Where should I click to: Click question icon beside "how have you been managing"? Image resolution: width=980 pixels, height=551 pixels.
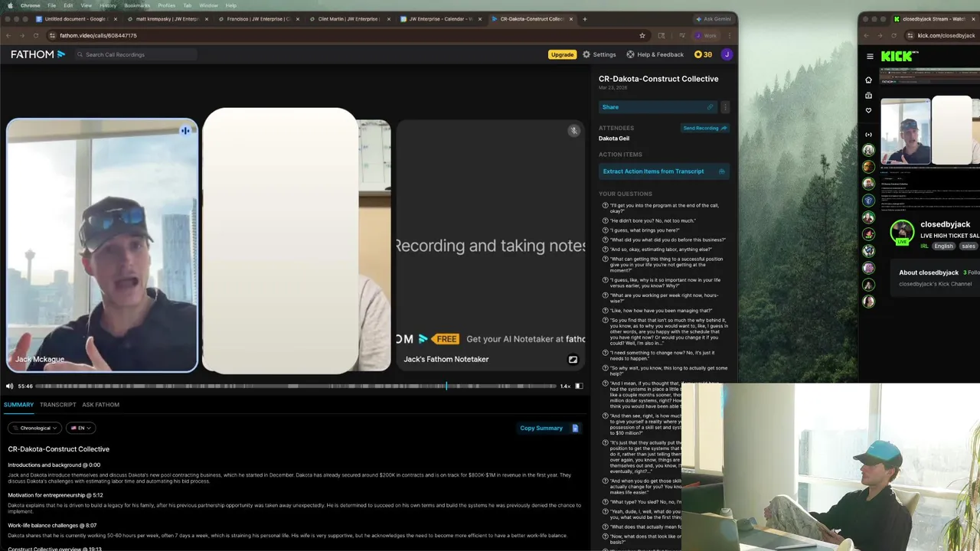605,311
